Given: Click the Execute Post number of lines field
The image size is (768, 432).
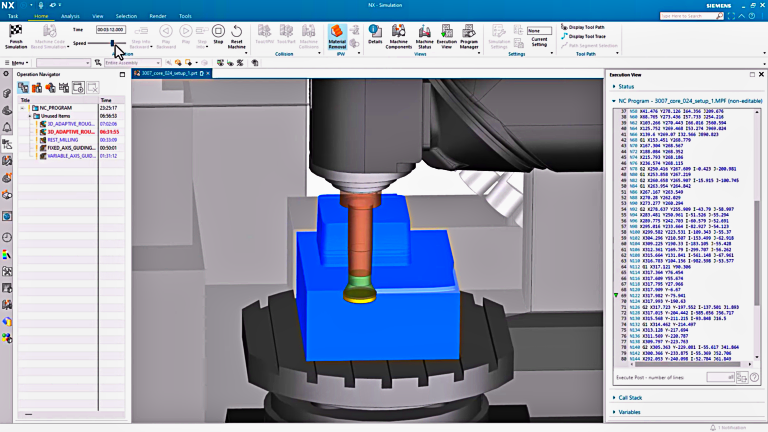Looking at the screenshot, I should pyautogui.click(x=720, y=377).
